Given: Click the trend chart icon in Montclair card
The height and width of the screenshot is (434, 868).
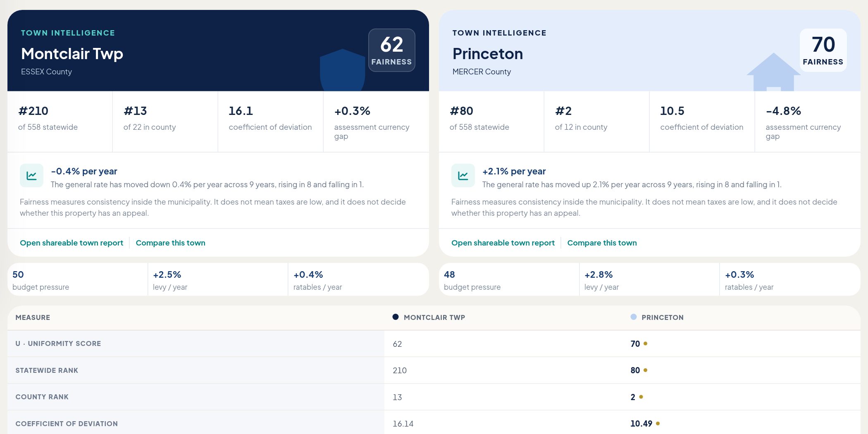Looking at the screenshot, I should 31,176.
